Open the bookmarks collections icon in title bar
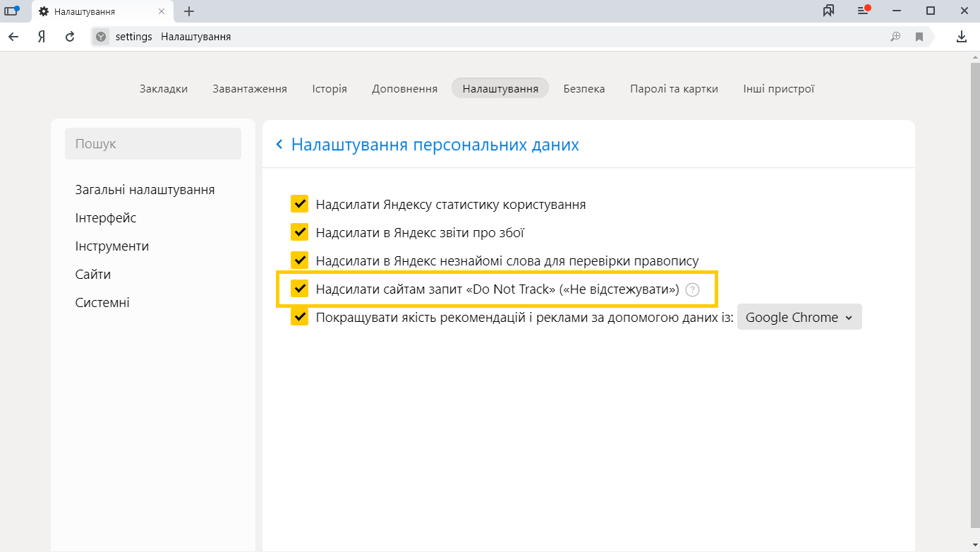Screen dimensions: 980x552 829,11
